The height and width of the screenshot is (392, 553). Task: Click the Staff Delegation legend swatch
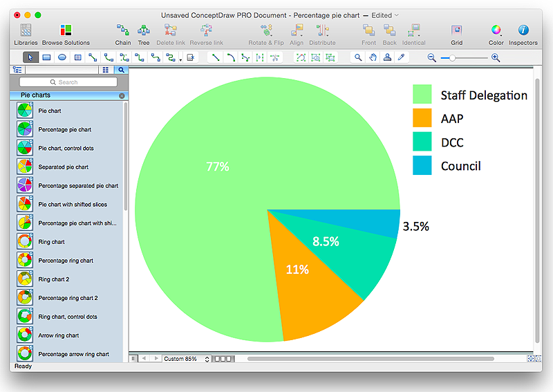[x=422, y=94]
